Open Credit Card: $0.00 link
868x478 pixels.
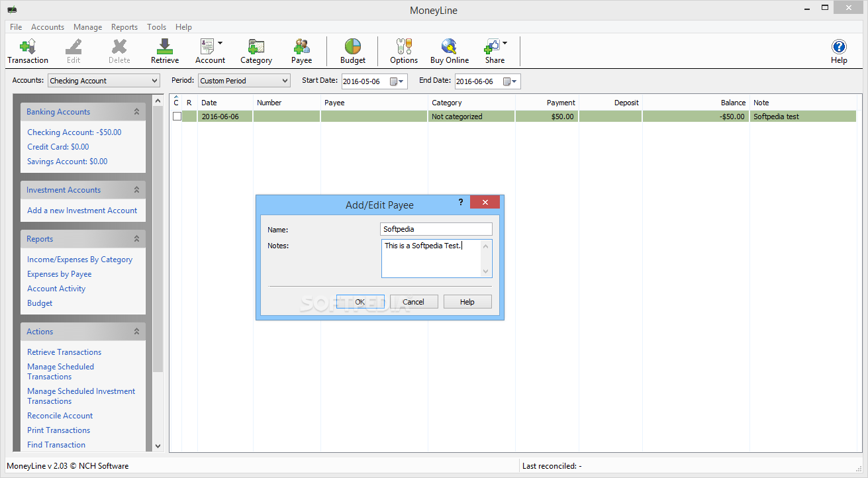tap(58, 147)
